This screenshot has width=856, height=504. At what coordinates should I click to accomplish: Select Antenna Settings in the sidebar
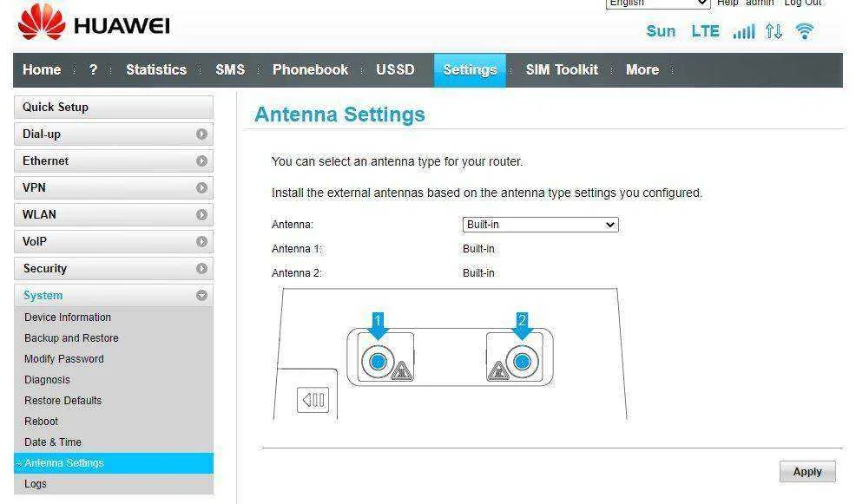(114, 462)
